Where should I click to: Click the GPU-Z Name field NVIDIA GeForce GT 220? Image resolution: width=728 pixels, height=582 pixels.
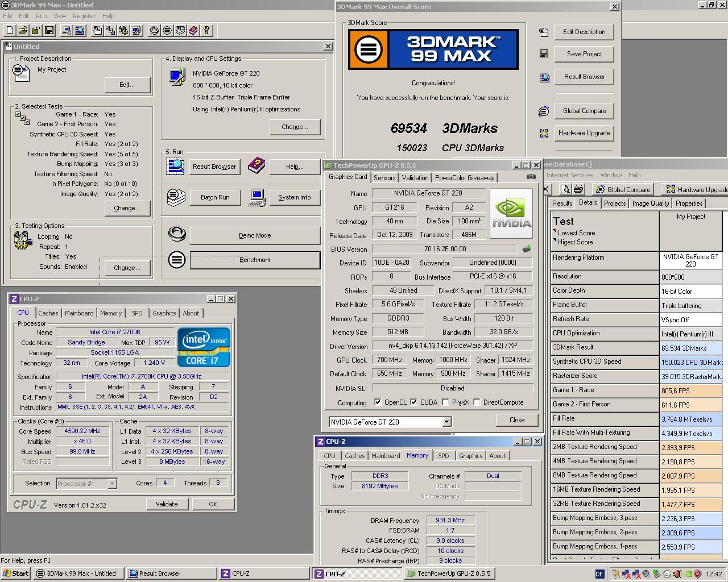(x=428, y=193)
